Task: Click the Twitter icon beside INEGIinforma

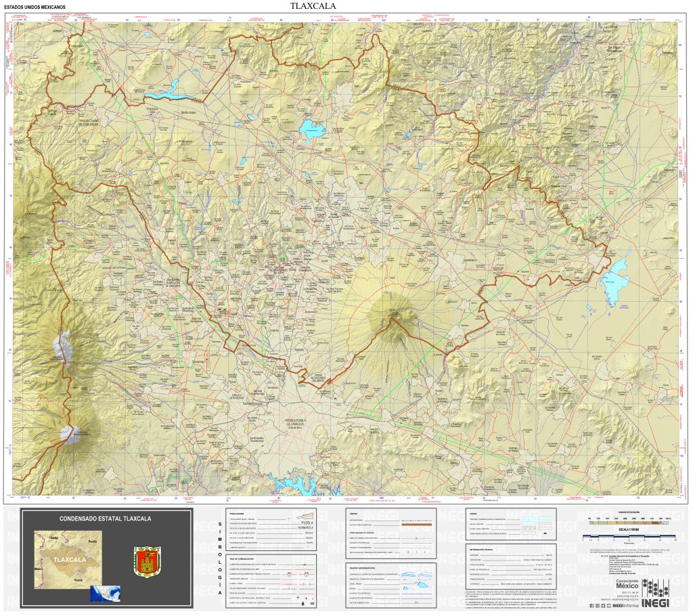Action: [x=603, y=605]
